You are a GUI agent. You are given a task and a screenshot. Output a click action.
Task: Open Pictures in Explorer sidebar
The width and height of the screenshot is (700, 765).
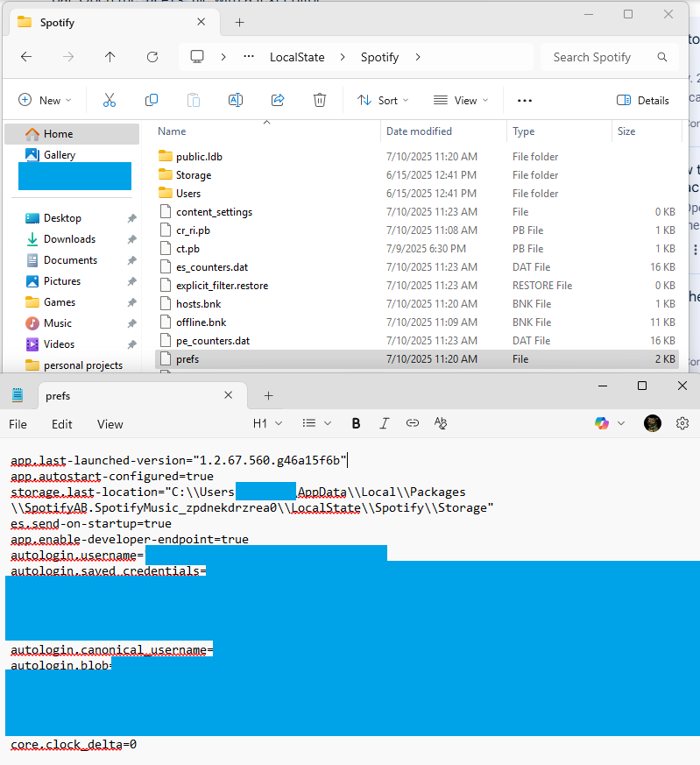[x=72, y=281]
